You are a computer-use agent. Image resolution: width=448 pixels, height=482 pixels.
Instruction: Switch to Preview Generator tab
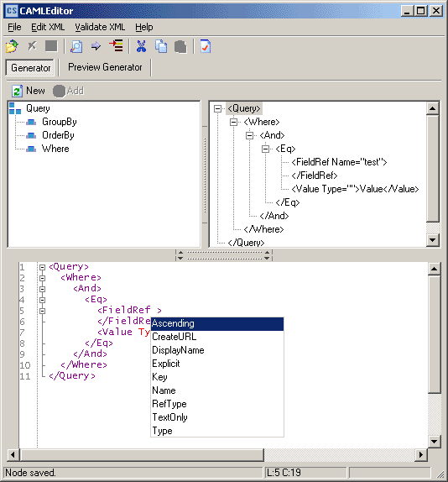(105, 67)
